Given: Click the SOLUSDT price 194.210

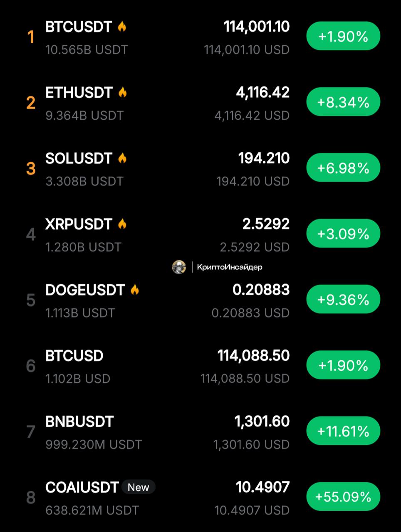Looking at the screenshot, I should (264, 158).
